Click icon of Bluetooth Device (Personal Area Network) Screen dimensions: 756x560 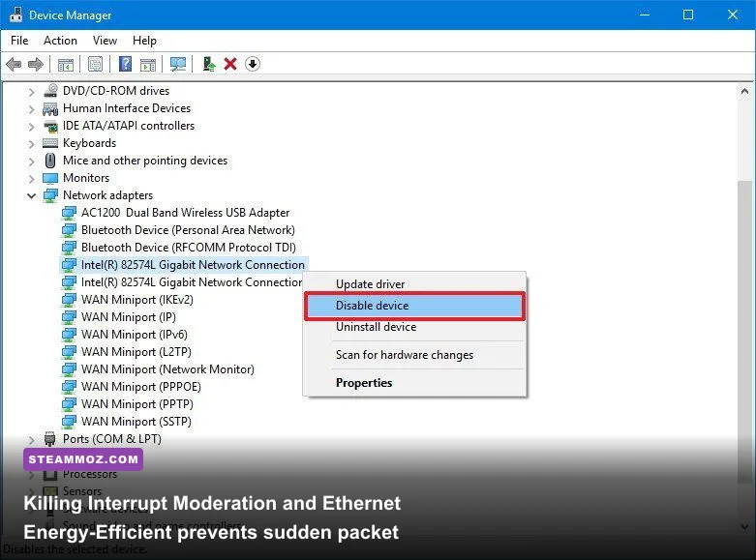tap(69, 230)
